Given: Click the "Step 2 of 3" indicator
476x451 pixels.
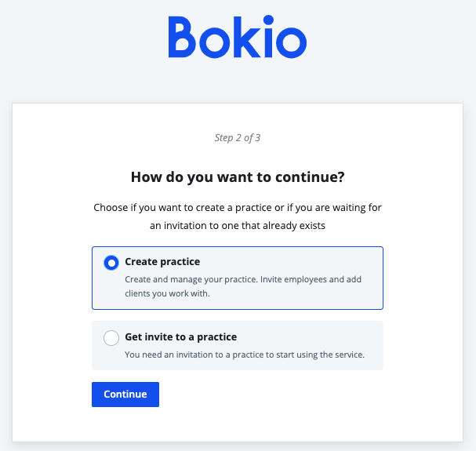Looking at the screenshot, I should click(x=238, y=138).
